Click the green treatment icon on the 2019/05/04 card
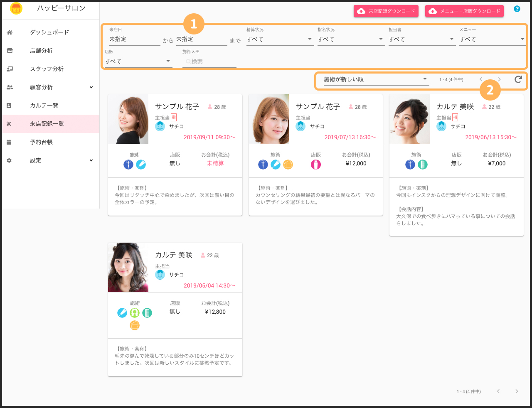Viewport: 532px width, 408px height. point(135,313)
